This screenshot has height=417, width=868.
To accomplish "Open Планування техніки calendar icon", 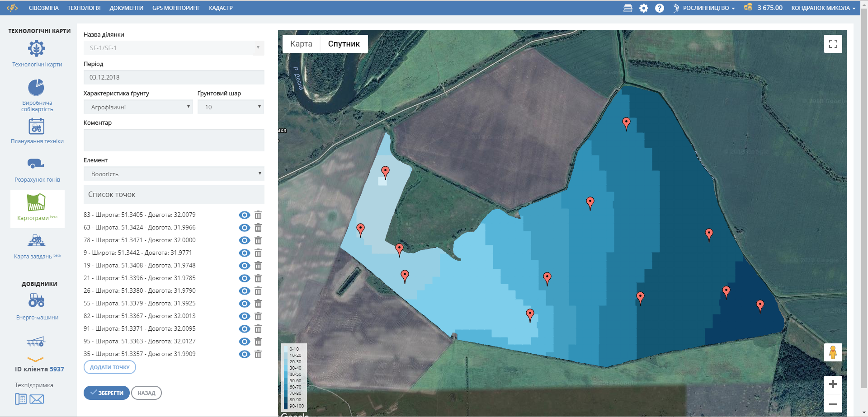I will click(36, 126).
